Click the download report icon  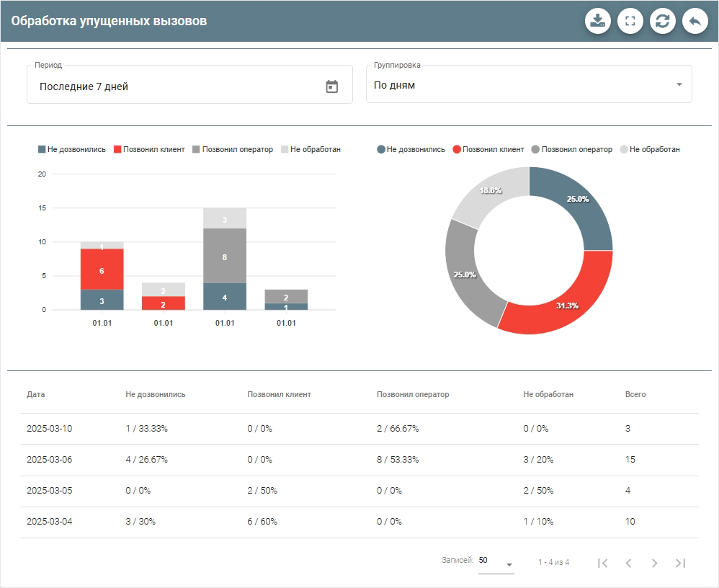point(598,21)
